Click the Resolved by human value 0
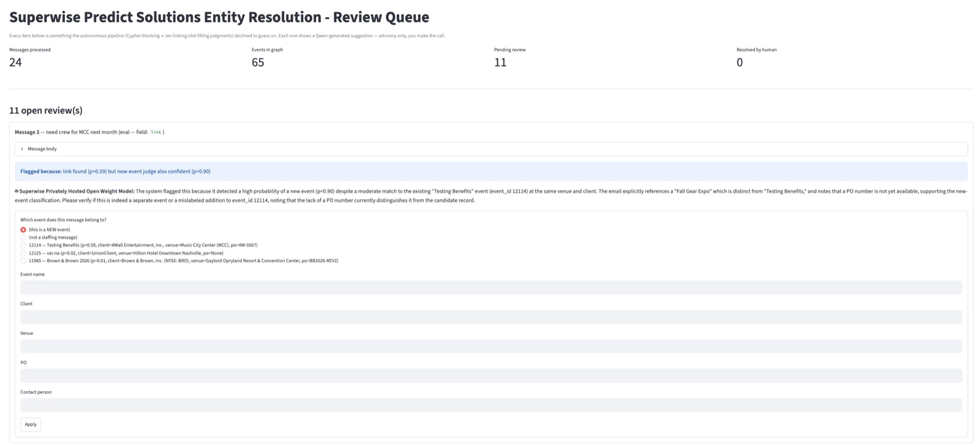Image resolution: width=980 pixels, height=447 pixels. point(740,62)
